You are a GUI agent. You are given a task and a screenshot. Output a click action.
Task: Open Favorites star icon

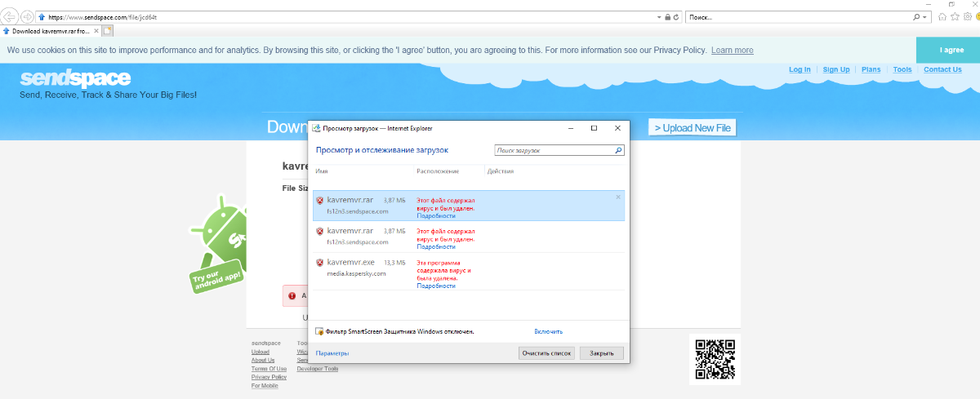(x=955, y=16)
